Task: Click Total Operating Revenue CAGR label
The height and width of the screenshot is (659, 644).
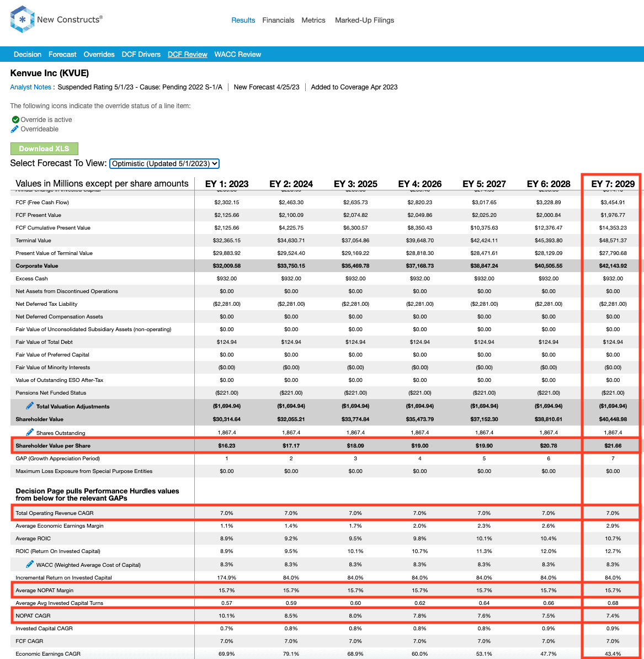Action: [55, 513]
